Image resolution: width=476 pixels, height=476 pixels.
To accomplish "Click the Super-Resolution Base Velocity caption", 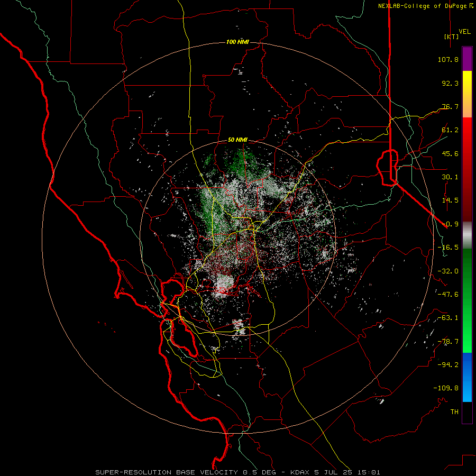I will pyautogui.click(x=237, y=472).
